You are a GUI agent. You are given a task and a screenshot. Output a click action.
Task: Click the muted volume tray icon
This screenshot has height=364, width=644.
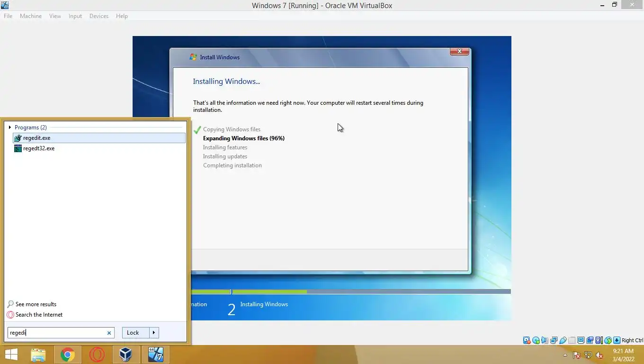tap(599, 355)
